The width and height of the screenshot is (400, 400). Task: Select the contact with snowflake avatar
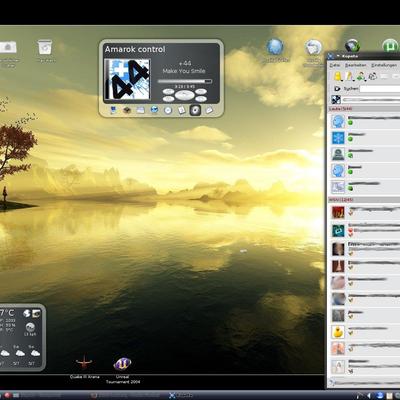365,138
